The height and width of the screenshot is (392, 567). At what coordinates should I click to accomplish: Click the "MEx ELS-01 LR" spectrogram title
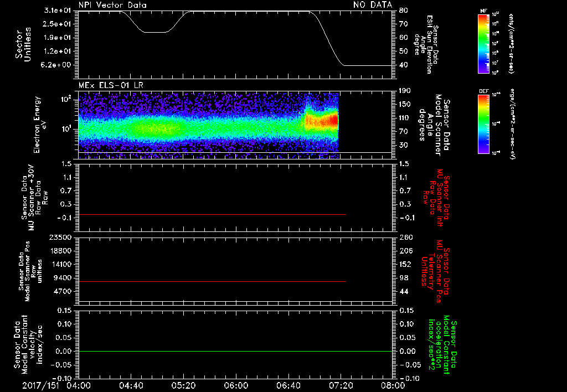point(111,86)
